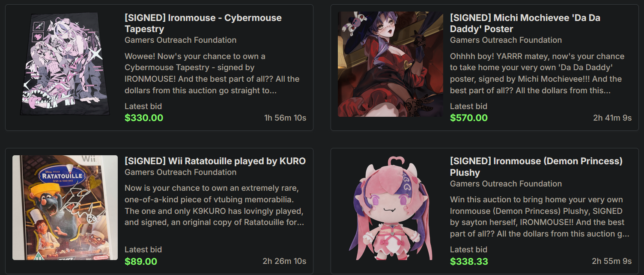Click the $89.00 latest bid amount
Image resolution: width=644 pixels, height=275 pixels.
pos(141,261)
